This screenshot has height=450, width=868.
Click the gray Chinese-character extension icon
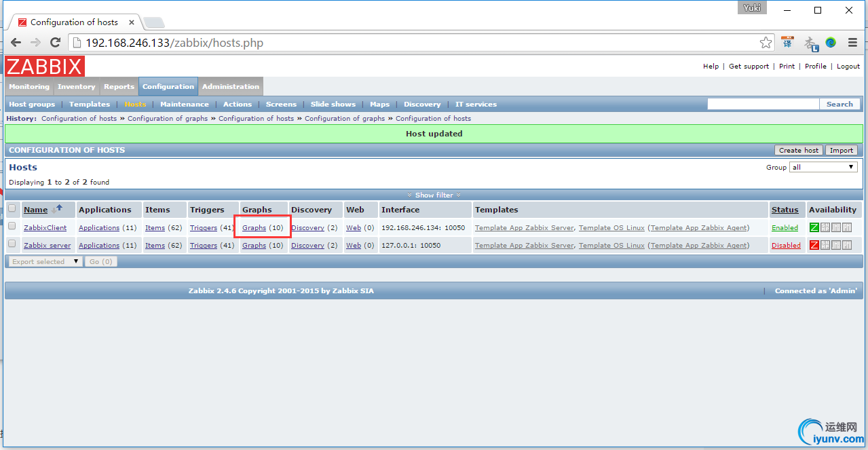coord(810,43)
